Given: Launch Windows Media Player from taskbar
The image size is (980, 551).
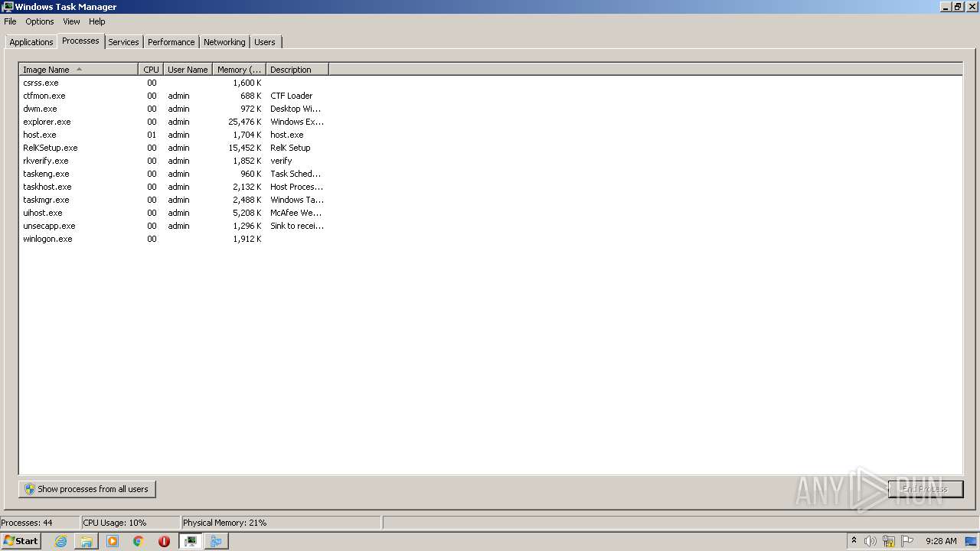Looking at the screenshot, I should 113,541.
